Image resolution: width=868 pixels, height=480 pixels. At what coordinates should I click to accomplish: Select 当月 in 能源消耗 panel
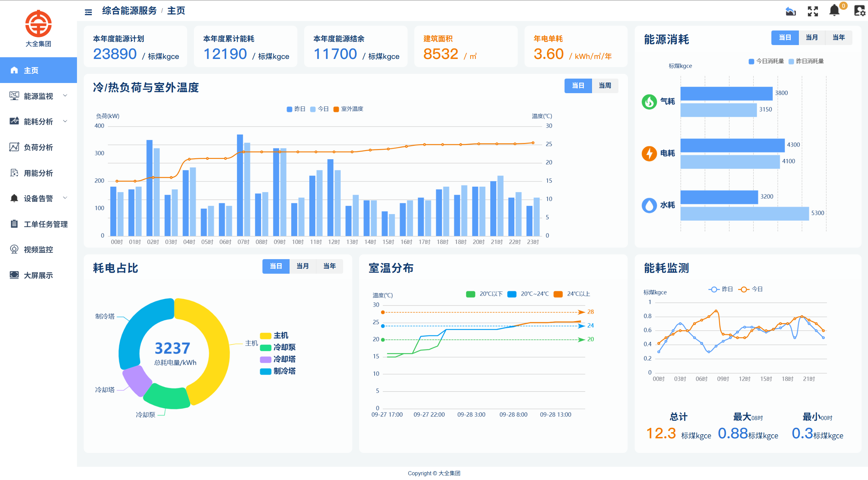(812, 38)
